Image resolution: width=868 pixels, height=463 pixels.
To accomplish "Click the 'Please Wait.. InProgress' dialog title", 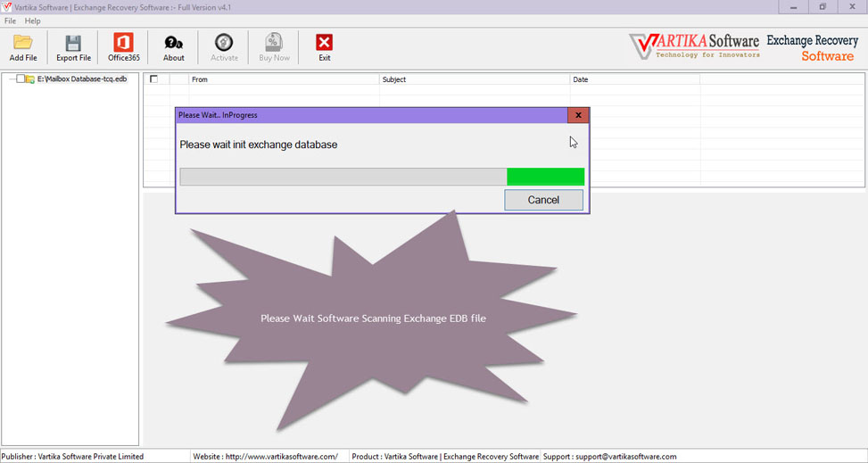I will (x=218, y=115).
